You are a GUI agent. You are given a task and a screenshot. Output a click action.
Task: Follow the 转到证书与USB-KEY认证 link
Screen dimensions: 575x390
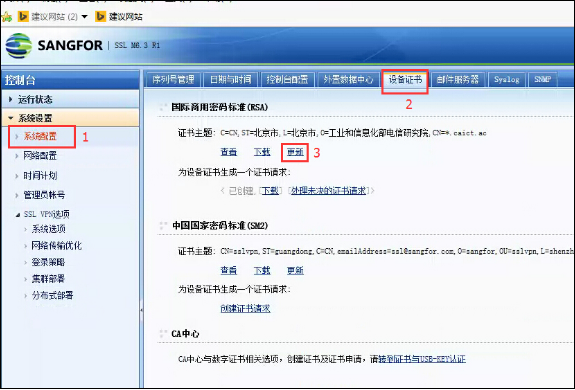click(x=422, y=359)
